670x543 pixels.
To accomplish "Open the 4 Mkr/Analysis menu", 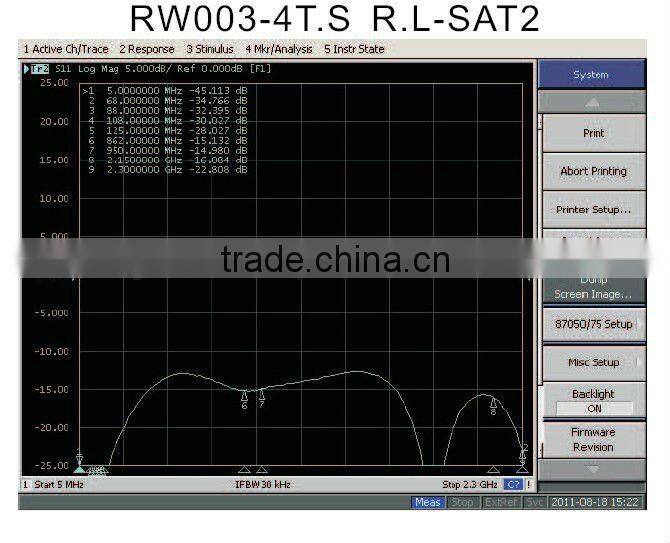I will coord(279,49).
